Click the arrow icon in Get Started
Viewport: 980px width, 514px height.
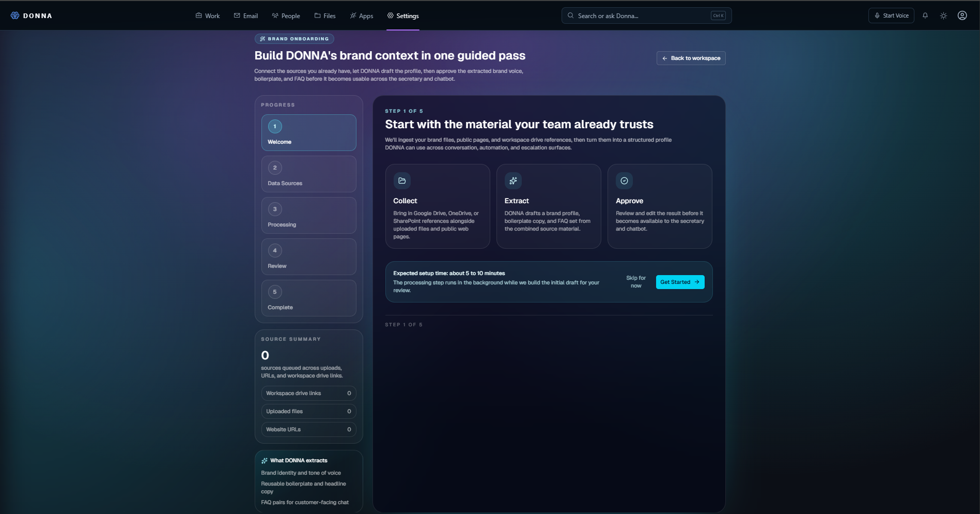(697, 282)
